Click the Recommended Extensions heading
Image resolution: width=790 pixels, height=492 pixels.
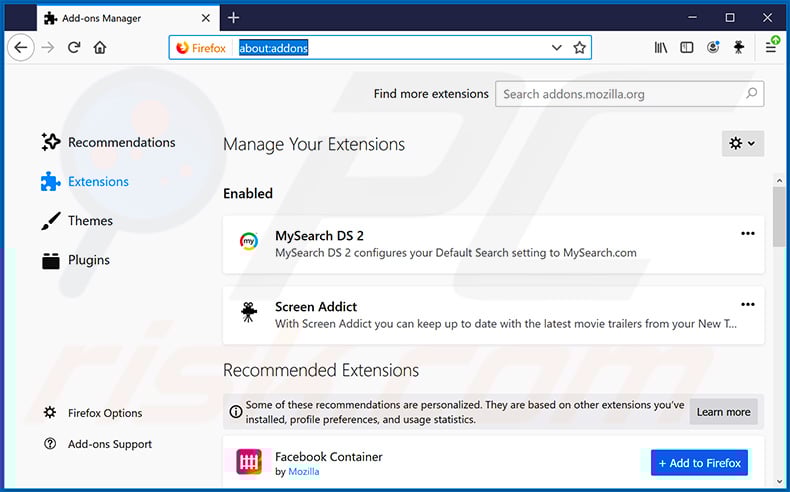tap(321, 371)
